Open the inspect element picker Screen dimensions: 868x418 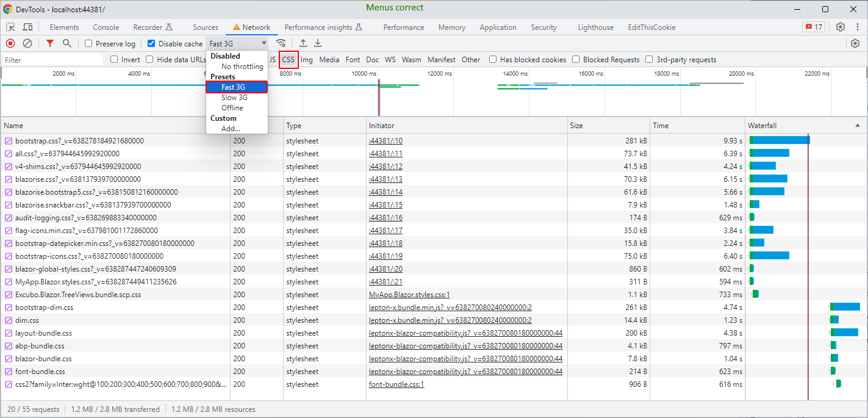[11, 27]
